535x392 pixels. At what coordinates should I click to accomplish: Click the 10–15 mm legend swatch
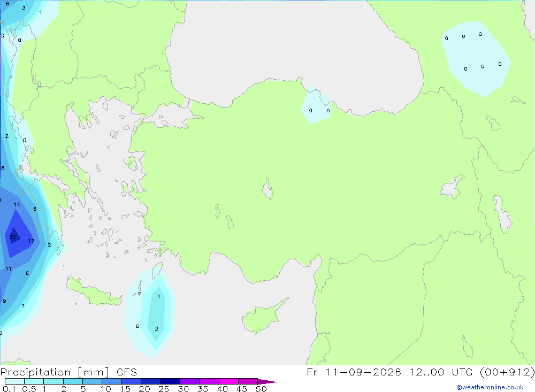click(112, 381)
